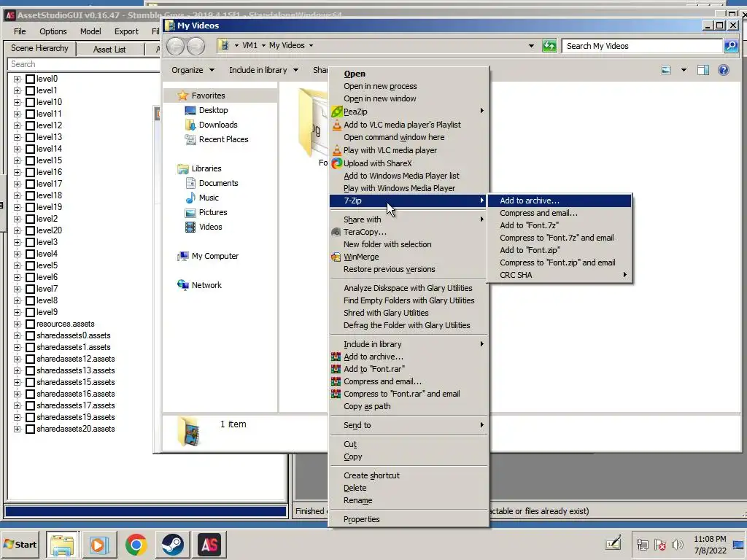Click the forward navigation arrow in Explorer
747x560 pixels.
(196, 46)
